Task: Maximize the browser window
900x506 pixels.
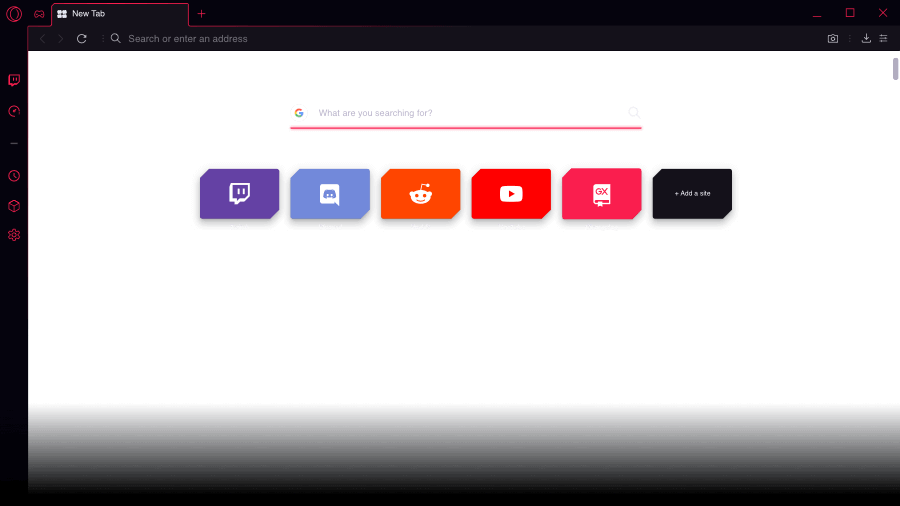Action: click(850, 13)
